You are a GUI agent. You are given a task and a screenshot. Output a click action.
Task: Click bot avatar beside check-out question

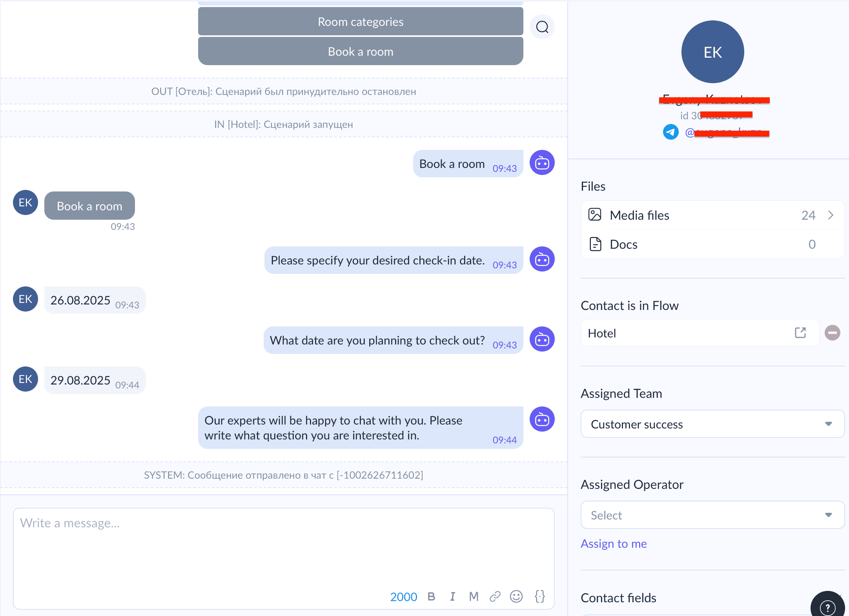[542, 339]
